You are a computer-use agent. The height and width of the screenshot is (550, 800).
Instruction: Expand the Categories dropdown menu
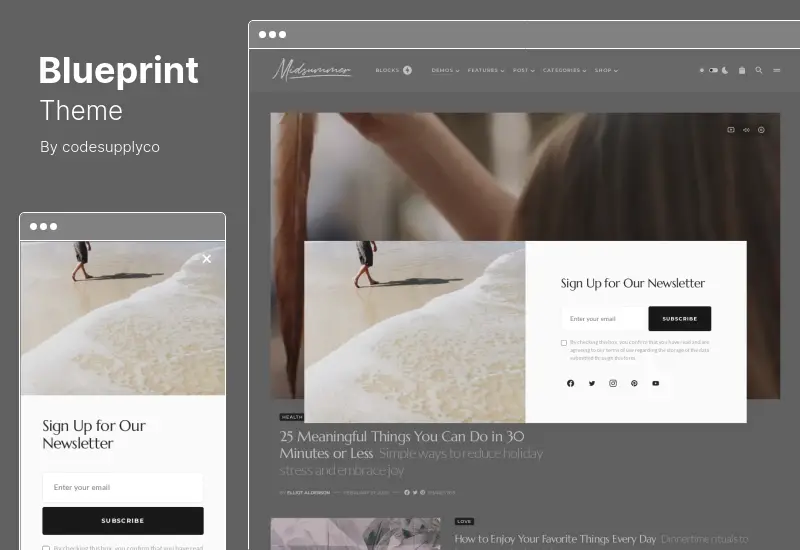coord(564,70)
